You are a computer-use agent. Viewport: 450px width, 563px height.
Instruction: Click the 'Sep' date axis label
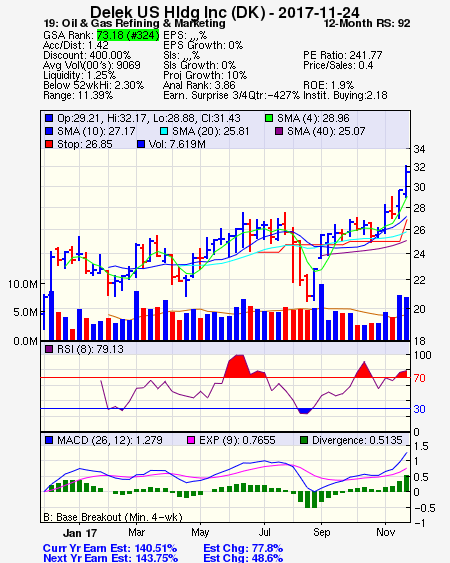point(321,532)
